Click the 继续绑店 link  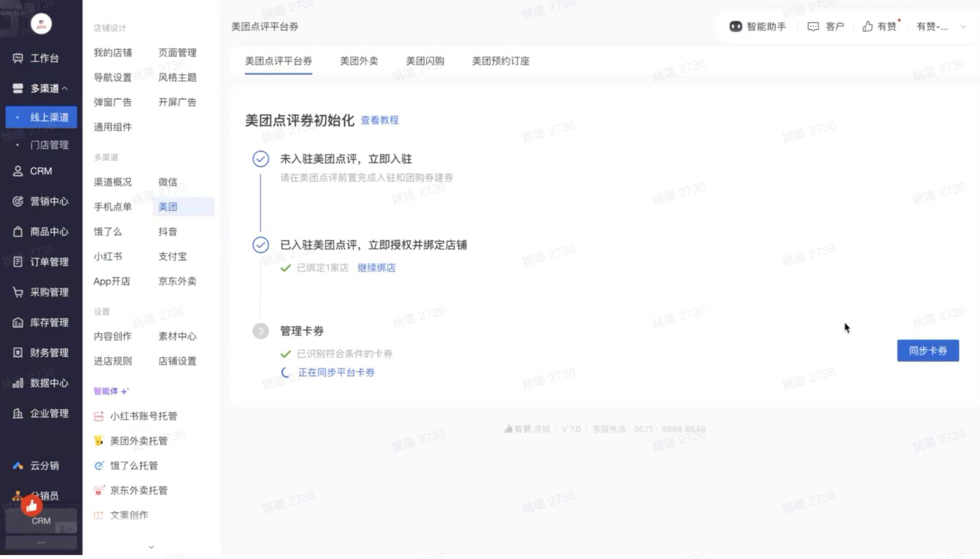coord(376,268)
